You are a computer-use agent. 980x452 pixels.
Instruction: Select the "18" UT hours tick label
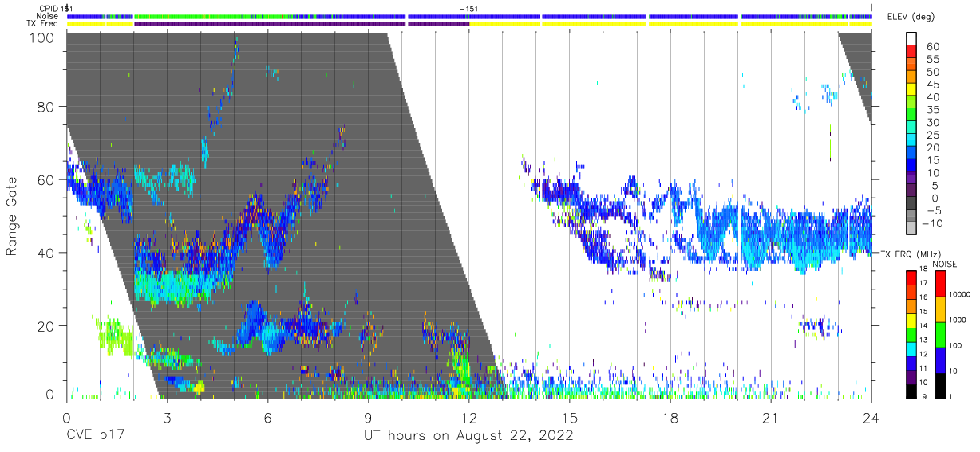click(670, 418)
